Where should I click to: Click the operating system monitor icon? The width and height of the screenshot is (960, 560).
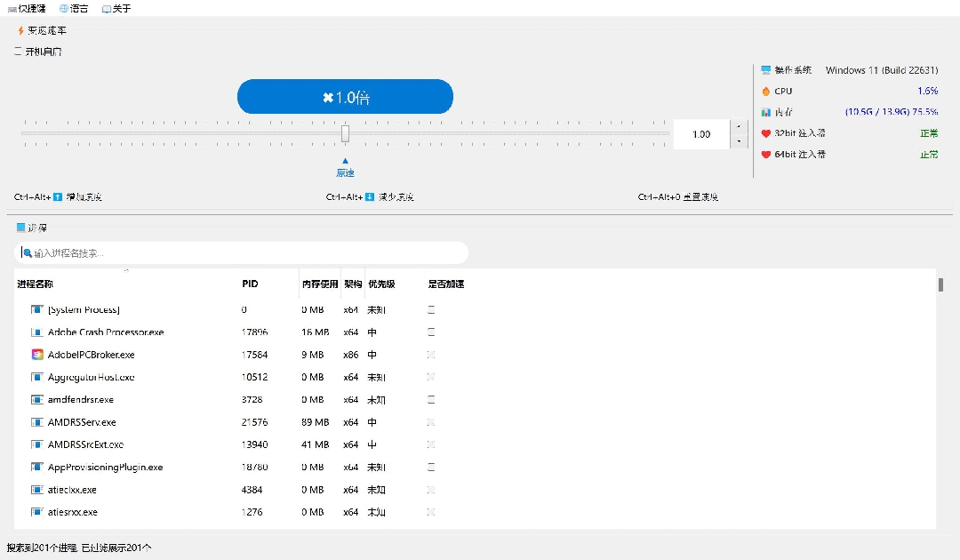[765, 70]
